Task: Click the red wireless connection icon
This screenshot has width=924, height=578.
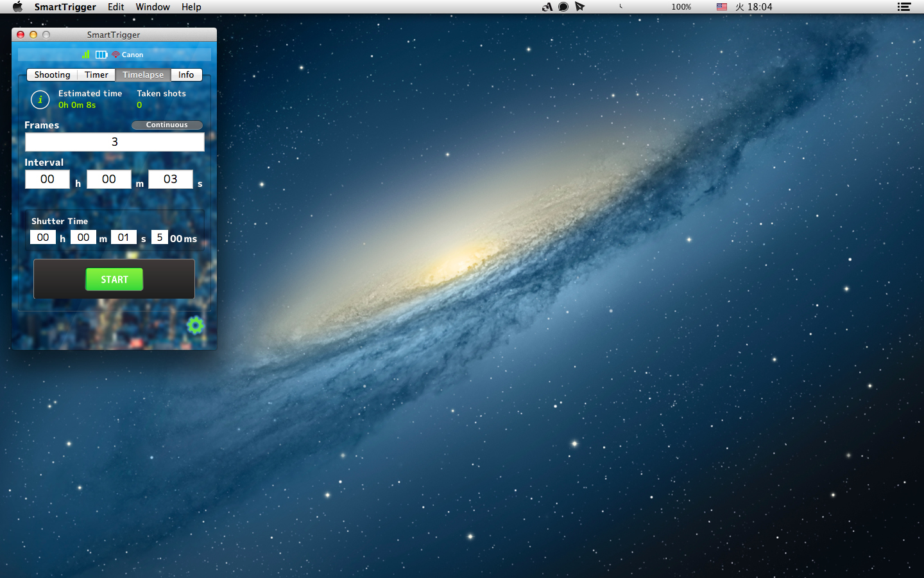Action: point(116,55)
